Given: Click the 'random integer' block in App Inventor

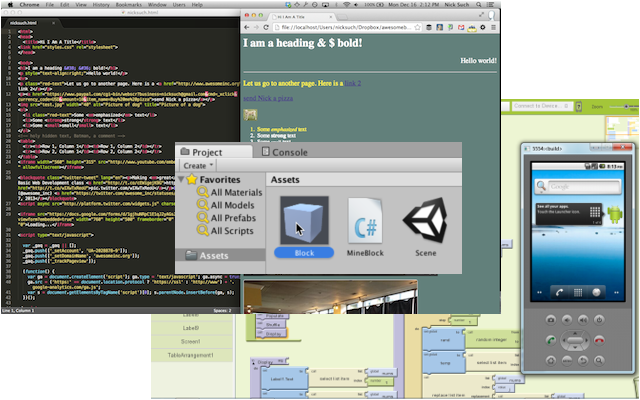Looking at the screenshot, I should [491, 340].
